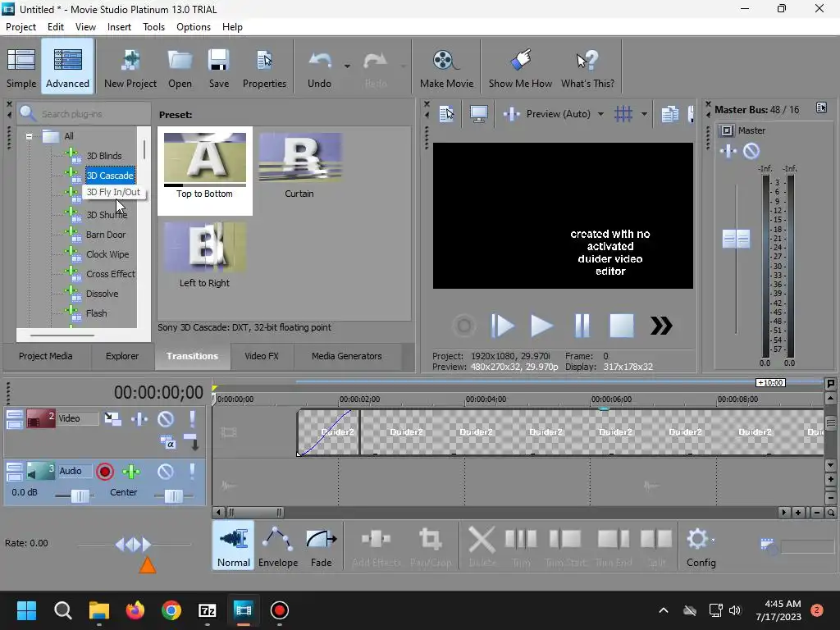Open the Tools menu

[x=153, y=27]
